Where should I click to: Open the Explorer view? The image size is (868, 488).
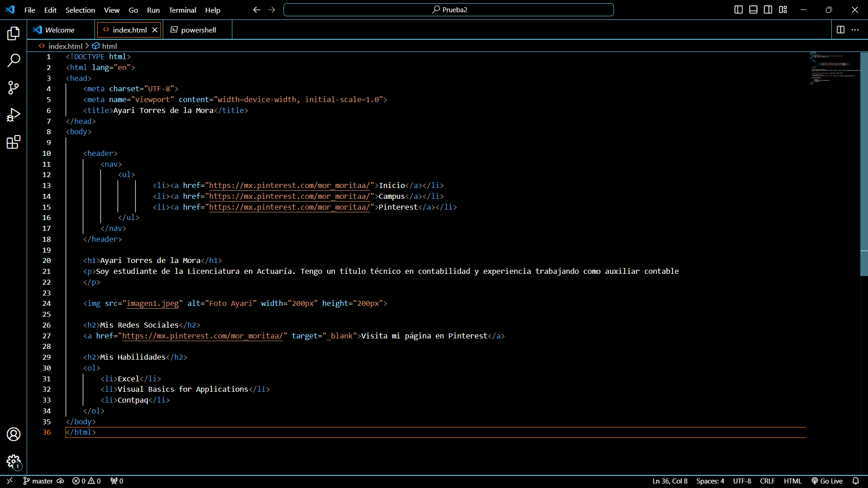(x=13, y=33)
